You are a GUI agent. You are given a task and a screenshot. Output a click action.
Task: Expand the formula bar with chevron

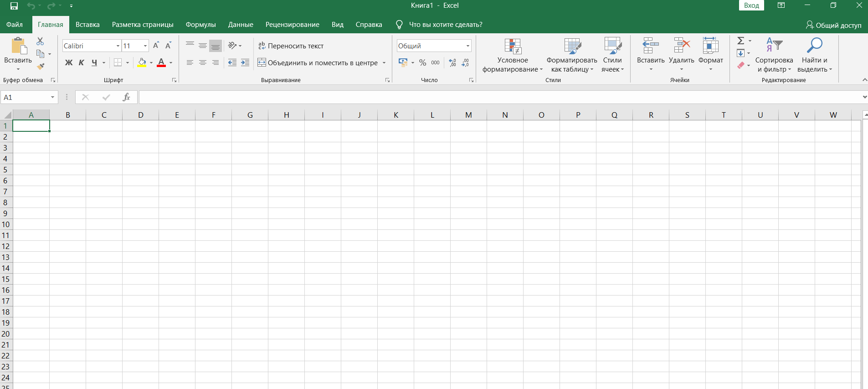tap(864, 97)
